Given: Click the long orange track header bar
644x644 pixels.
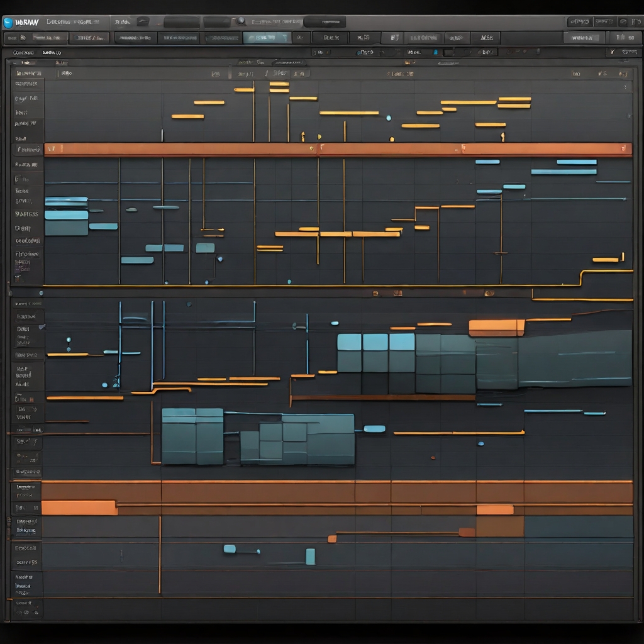Looking at the screenshot, I should 338,149.
